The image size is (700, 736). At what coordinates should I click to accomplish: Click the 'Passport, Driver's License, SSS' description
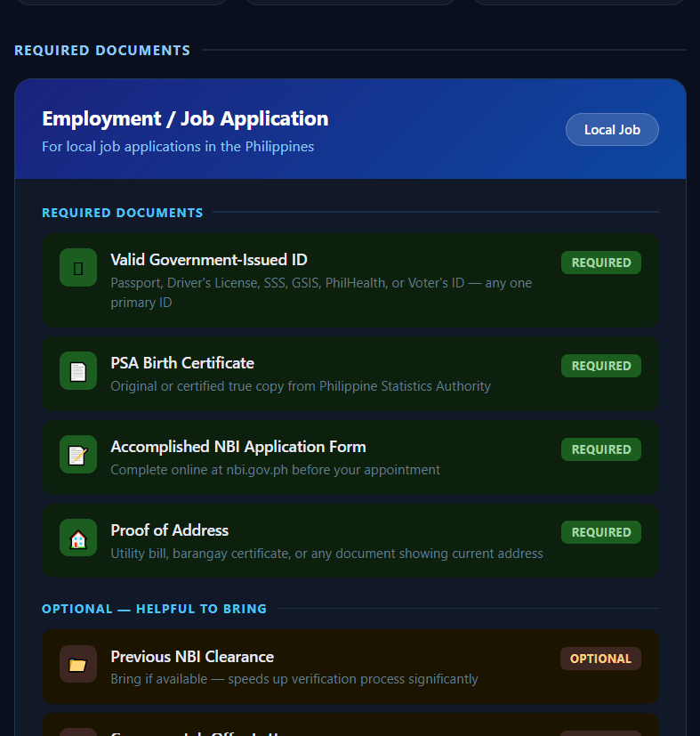[x=321, y=293]
